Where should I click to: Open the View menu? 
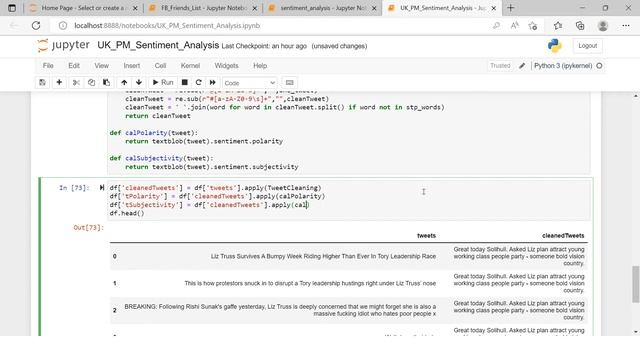tap(102, 66)
